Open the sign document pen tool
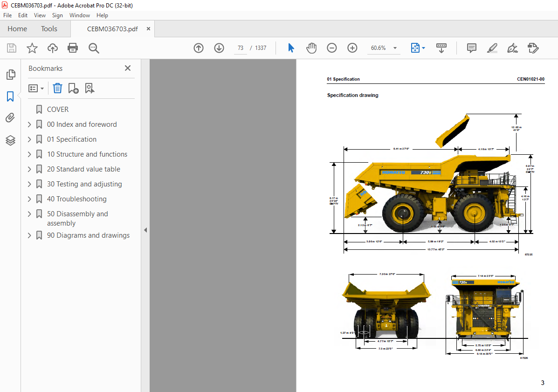 click(x=512, y=48)
